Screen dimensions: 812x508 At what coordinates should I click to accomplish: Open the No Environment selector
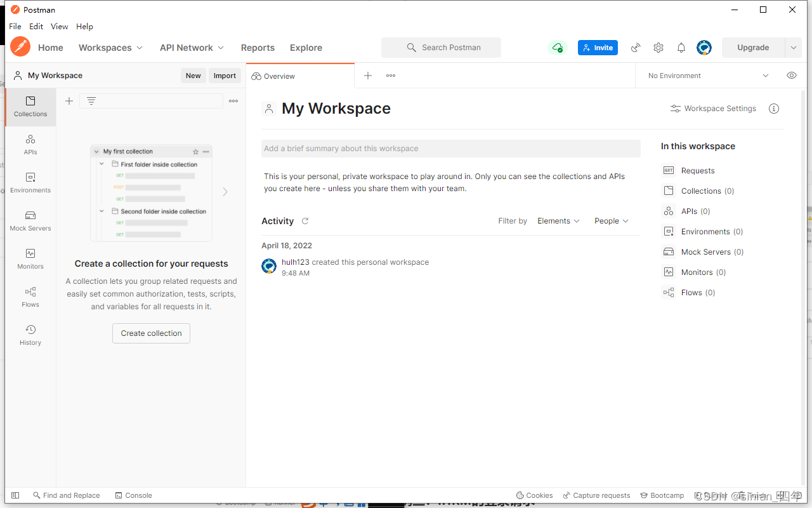[x=708, y=76]
